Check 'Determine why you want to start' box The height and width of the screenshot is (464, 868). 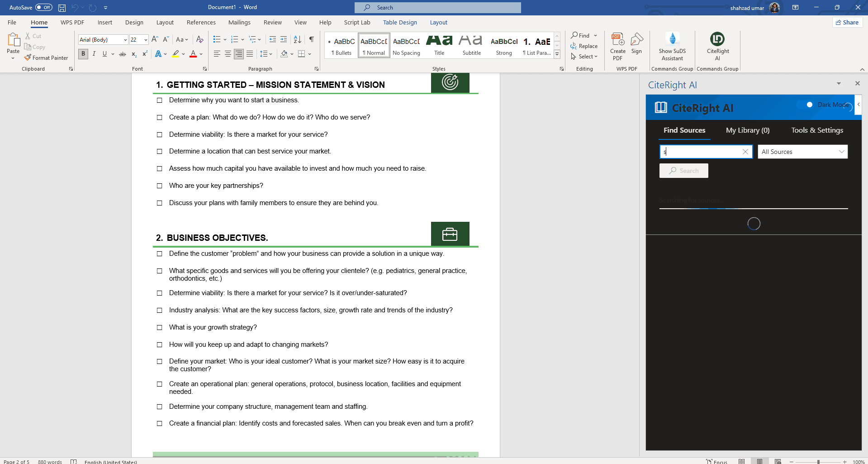[159, 100]
